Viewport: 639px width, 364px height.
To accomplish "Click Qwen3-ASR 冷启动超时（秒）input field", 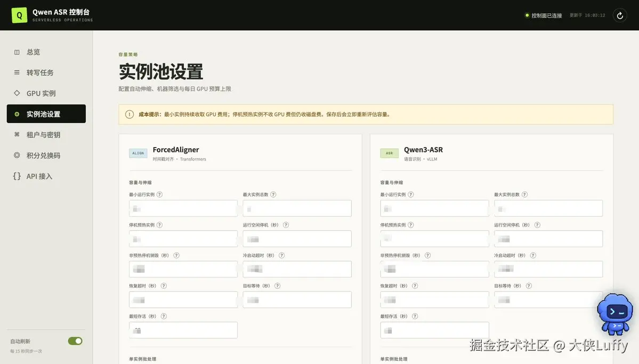I will point(548,269).
